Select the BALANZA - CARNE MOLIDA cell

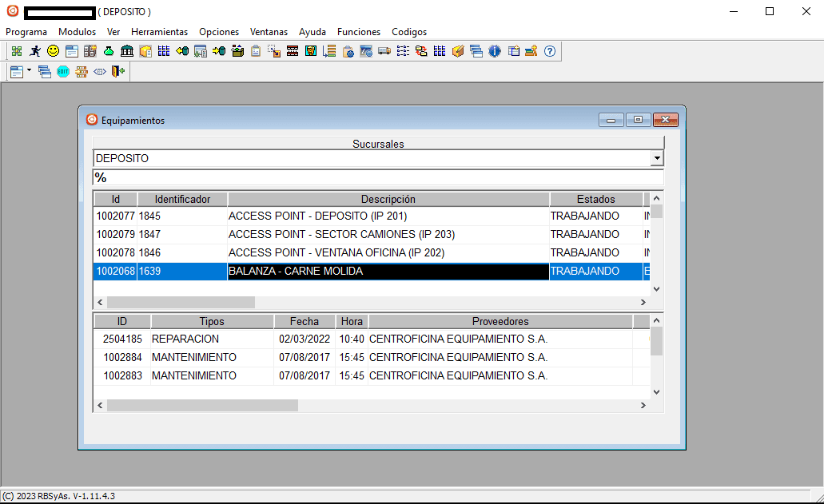388,272
